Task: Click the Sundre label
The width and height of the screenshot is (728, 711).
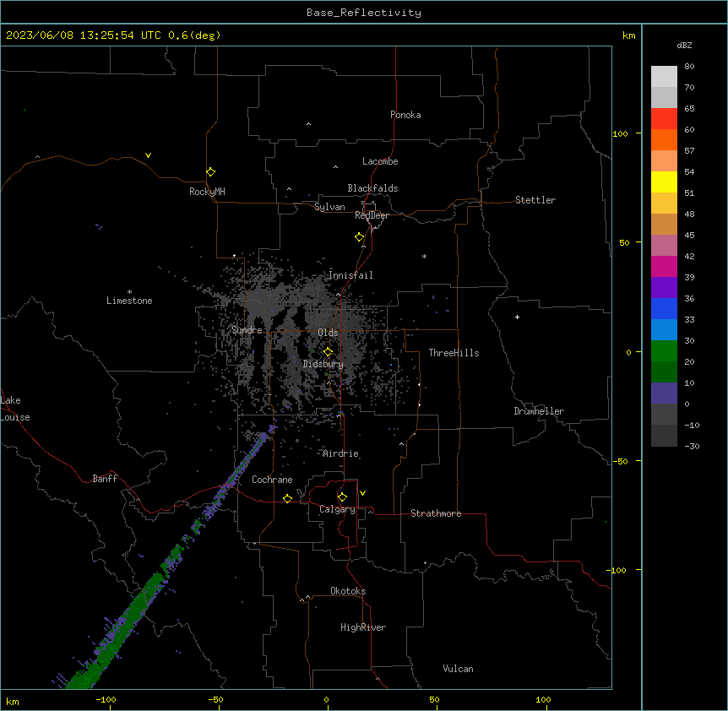Action: (247, 330)
